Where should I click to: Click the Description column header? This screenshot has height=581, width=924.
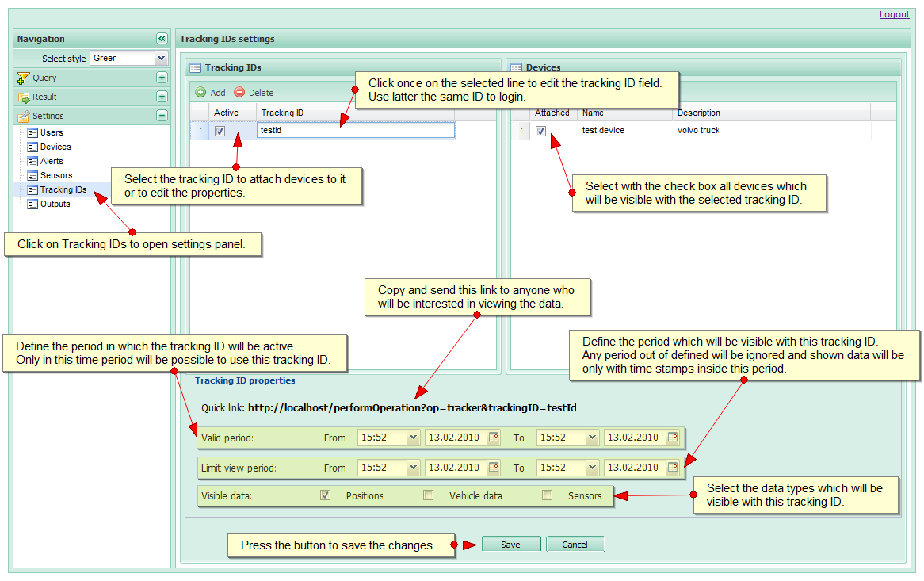(x=771, y=113)
